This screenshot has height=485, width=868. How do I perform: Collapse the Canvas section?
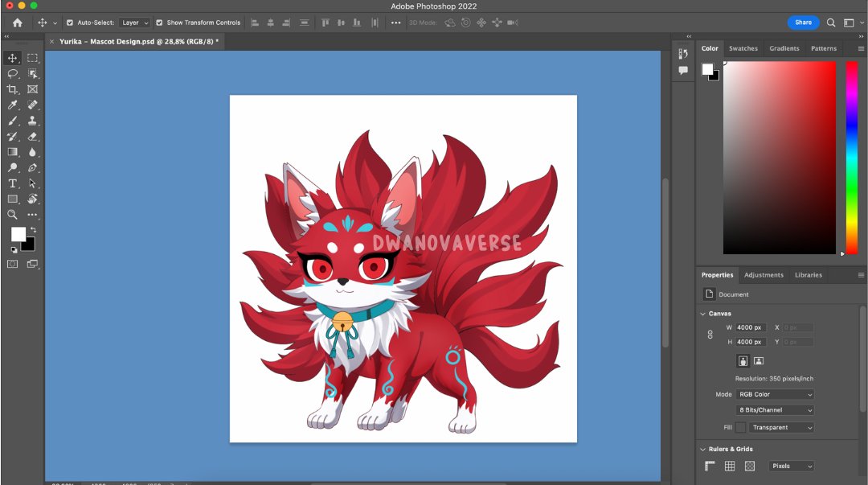[x=703, y=314]
